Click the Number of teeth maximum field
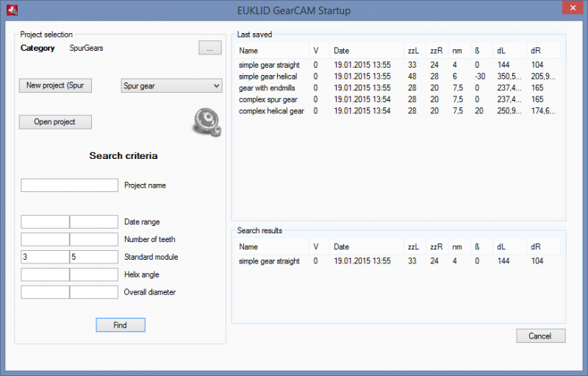Screen dimensions: 588x376 pyautogui.click(x=94, y=239)
